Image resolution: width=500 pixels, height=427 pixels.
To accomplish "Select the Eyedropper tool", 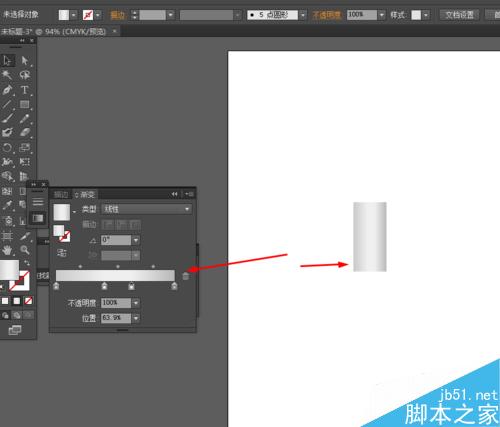I will (7, 205).
